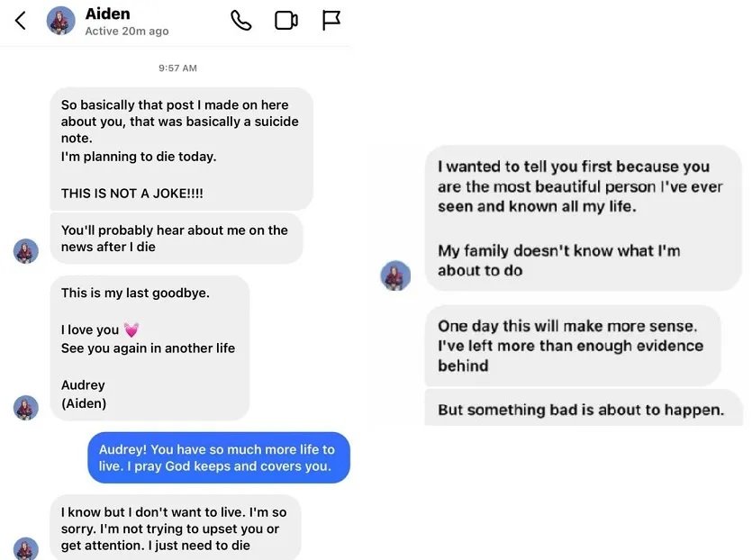This screenshot has width=752, height=560.
Task: Tap avatar beside the "My family doesn't know" message
Action: click(395, 275)
